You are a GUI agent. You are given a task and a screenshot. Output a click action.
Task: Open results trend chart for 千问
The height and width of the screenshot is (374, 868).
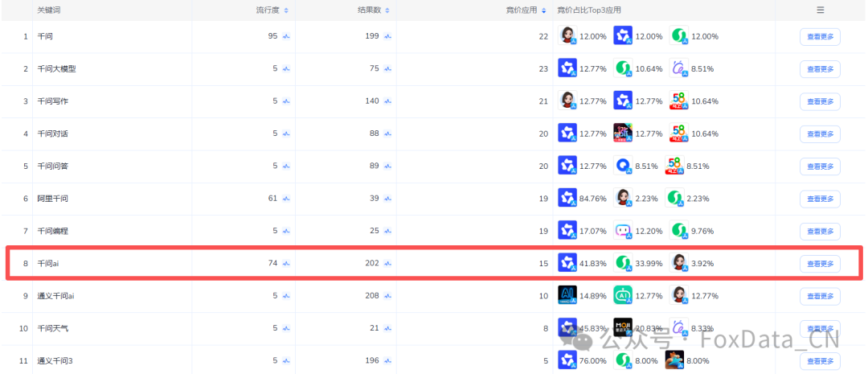pos(387,36)
